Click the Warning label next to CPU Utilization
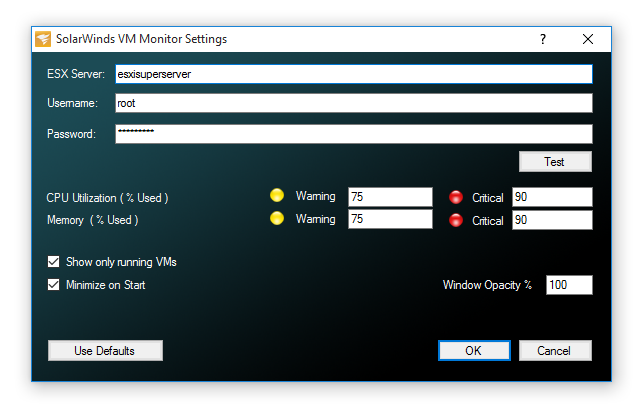The height and width of the screenshot is (415, 642). tap(316, 196)
